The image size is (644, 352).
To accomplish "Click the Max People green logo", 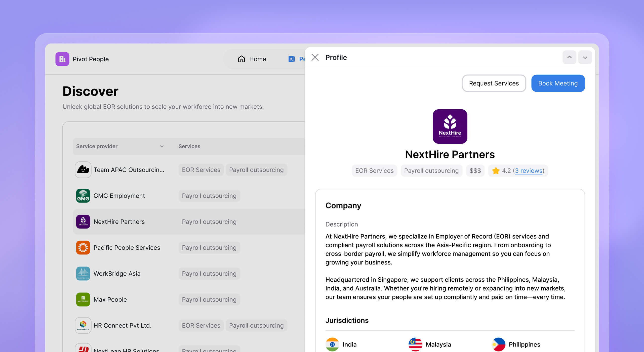I will pos(83,299).
